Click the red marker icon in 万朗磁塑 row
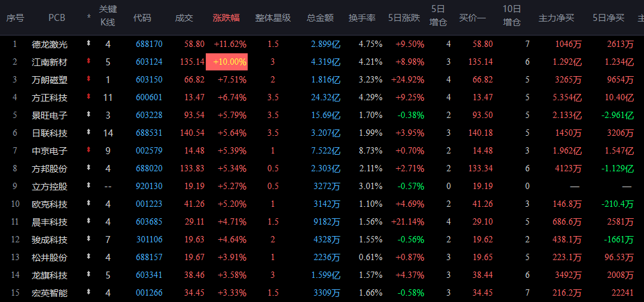 coord(88,79)
